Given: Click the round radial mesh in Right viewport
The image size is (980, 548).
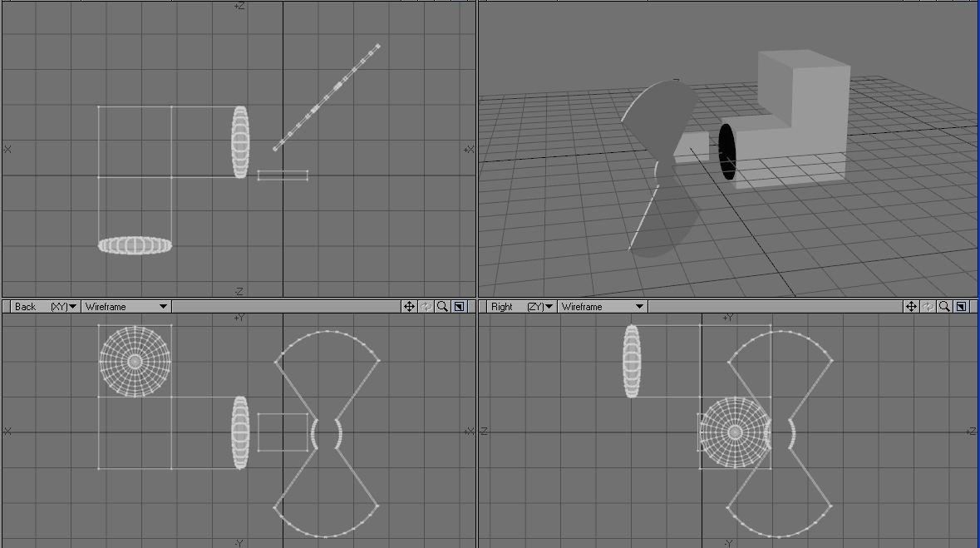Looking at the screenshot, I should (734, 432).
